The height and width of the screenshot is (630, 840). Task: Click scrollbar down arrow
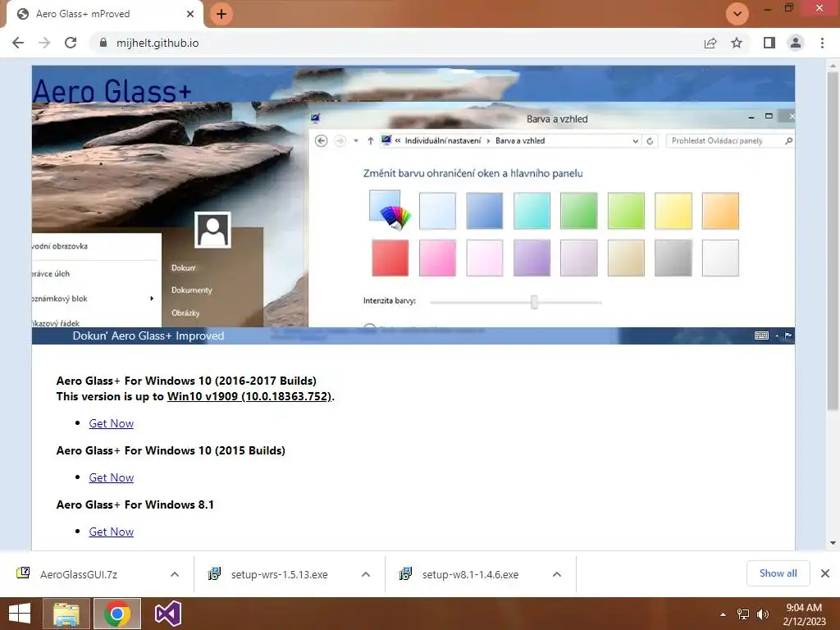click(x=833, y=543)
